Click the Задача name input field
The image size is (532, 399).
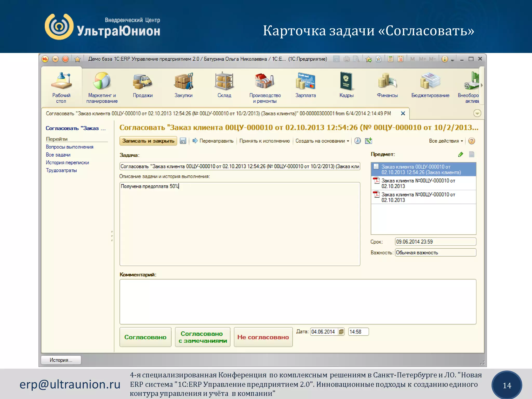click(240, 166)
